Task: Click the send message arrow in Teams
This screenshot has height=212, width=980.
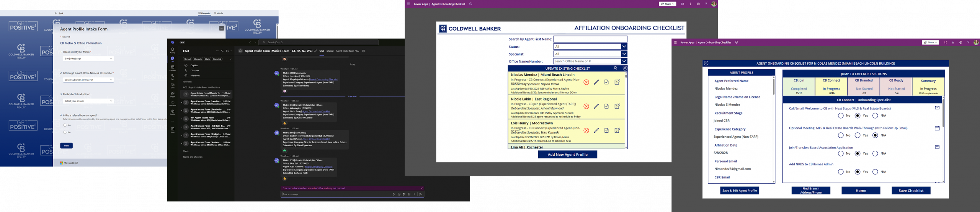Action: 421,194
